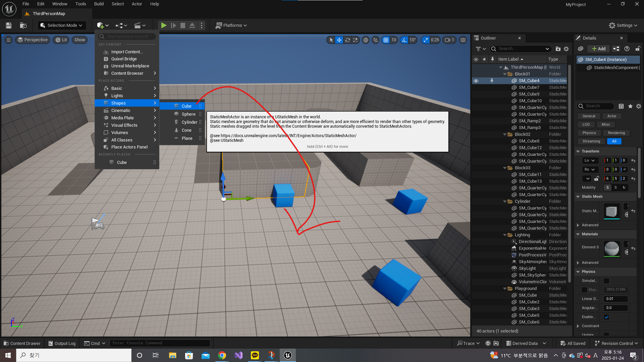Open the Content Drawer
Screen dimensions: 644x362
[x=22, y=343]
